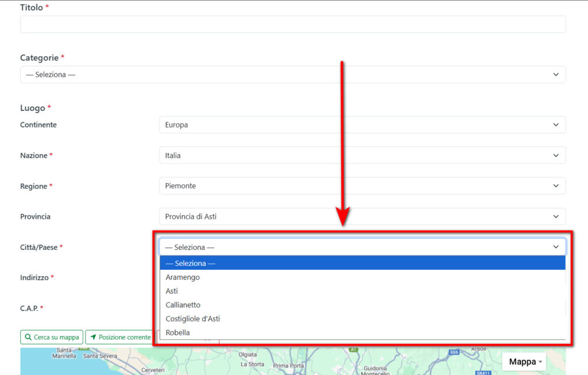
Task: Click the chevron arrow on Città/Paese dropdown
Action: [x=555, y=247]
